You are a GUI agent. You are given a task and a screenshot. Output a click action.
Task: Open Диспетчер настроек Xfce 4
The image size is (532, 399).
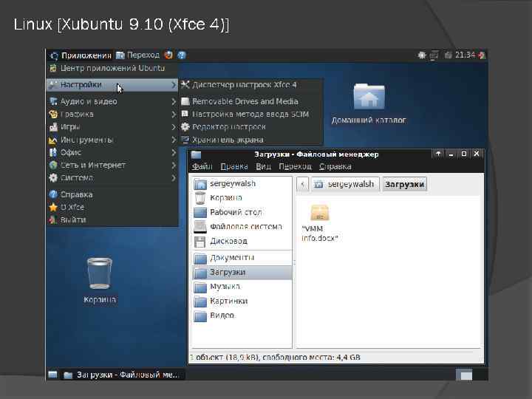point(250,85)
